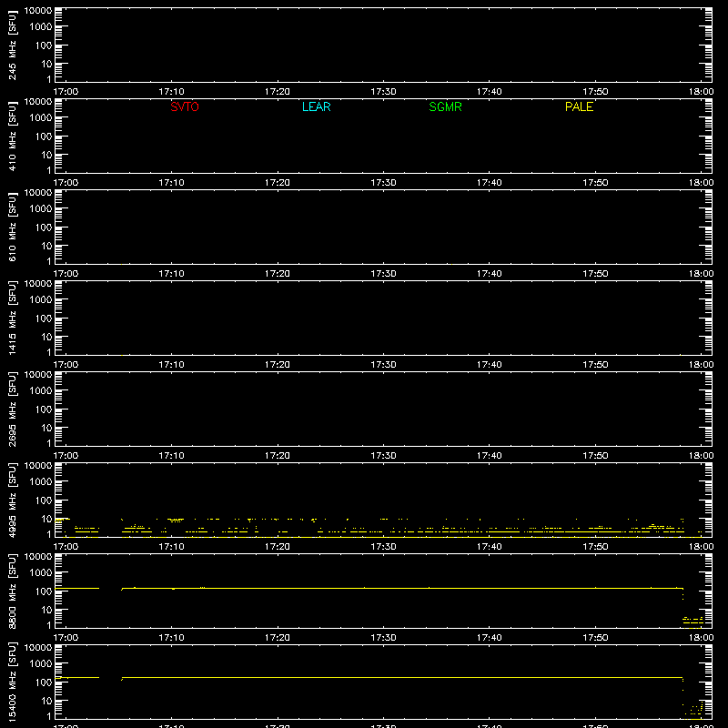
Task: Click 17:00 tick label under 245 MHz panel
Action: 66,92
